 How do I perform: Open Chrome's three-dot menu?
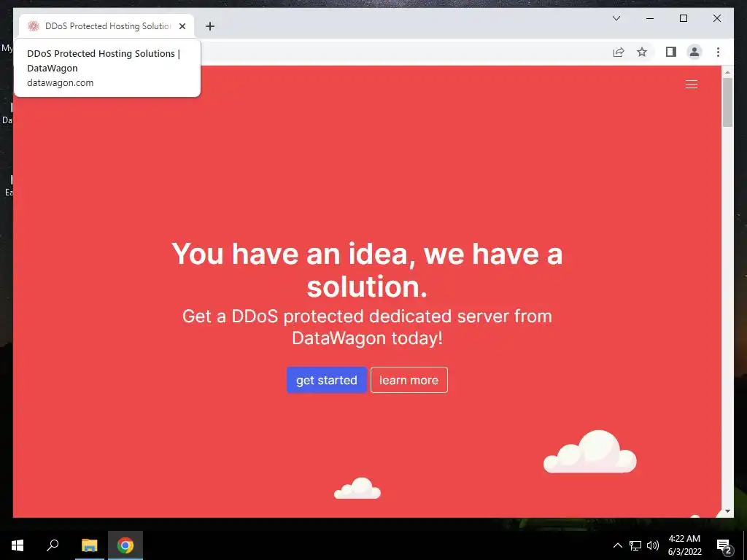pos(718,52)
